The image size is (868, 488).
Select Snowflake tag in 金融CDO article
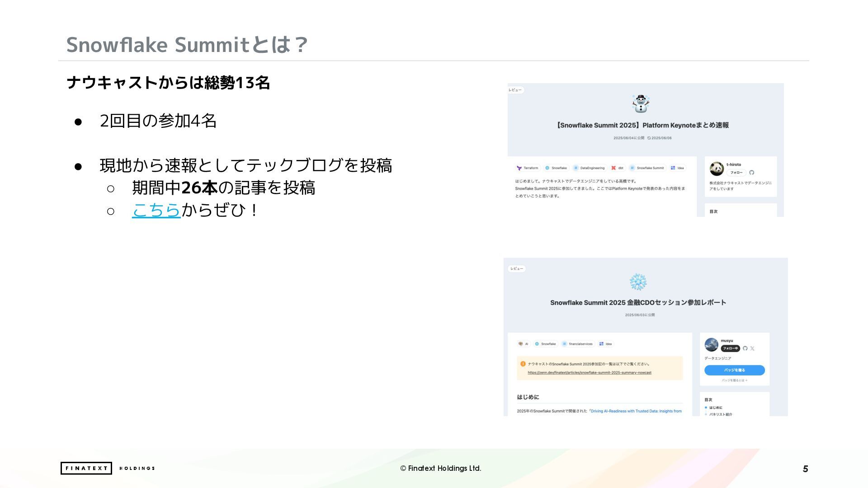(546, 344)
